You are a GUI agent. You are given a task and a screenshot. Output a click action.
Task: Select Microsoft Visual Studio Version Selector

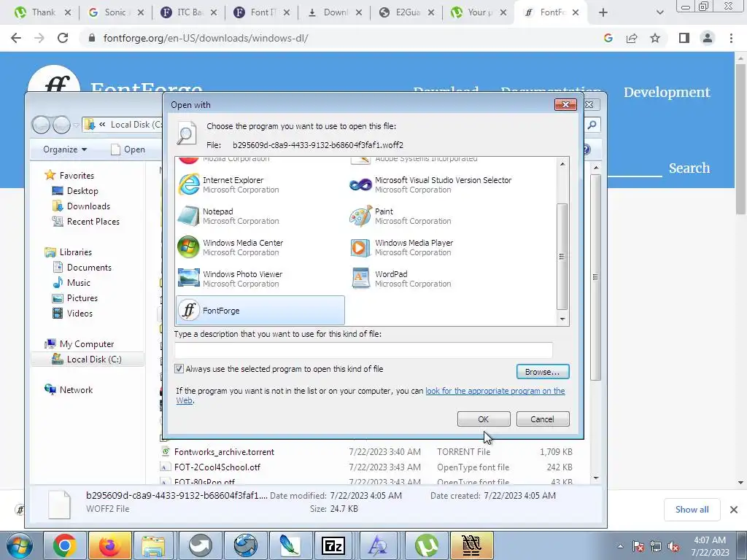pos(432,184)
